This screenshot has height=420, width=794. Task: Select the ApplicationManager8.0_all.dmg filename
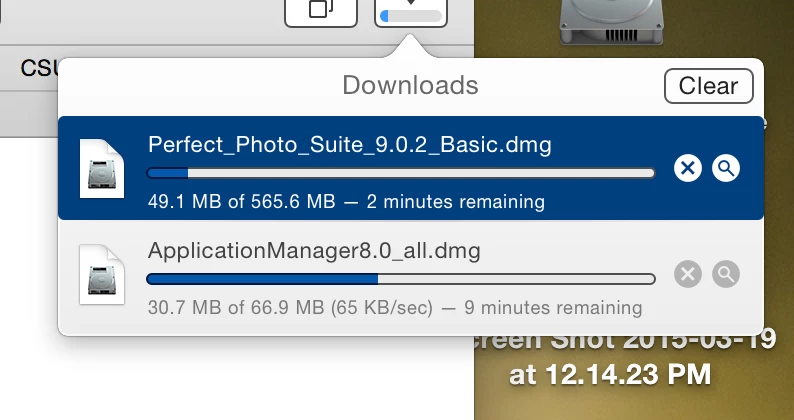tap(314, 251)
